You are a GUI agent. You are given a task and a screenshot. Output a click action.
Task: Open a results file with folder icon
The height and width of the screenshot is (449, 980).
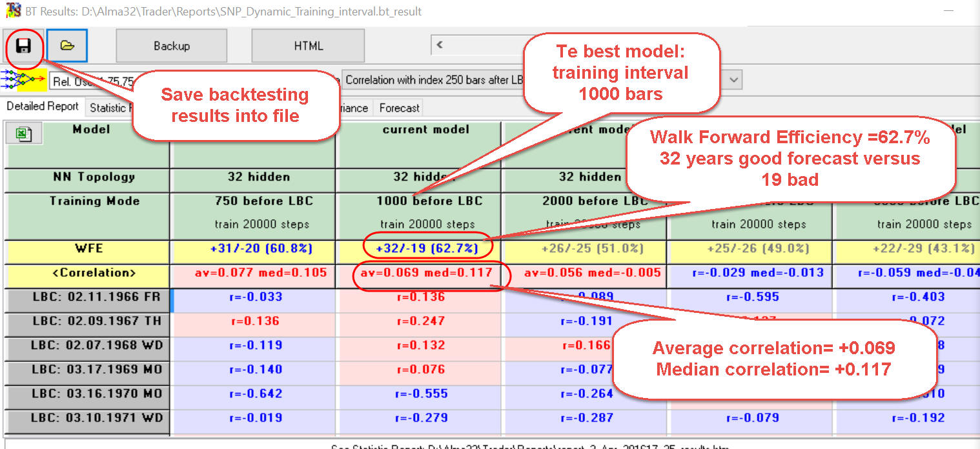click(x=67, y=46)
